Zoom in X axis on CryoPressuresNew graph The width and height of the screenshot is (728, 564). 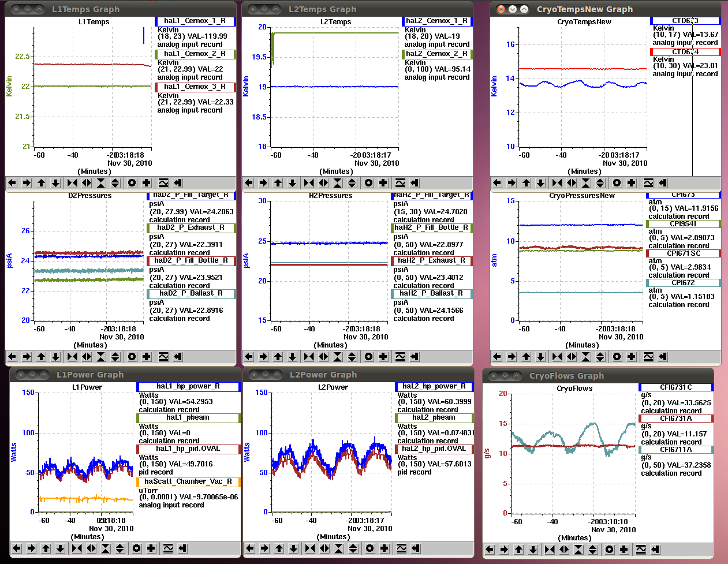coord(557,357)
